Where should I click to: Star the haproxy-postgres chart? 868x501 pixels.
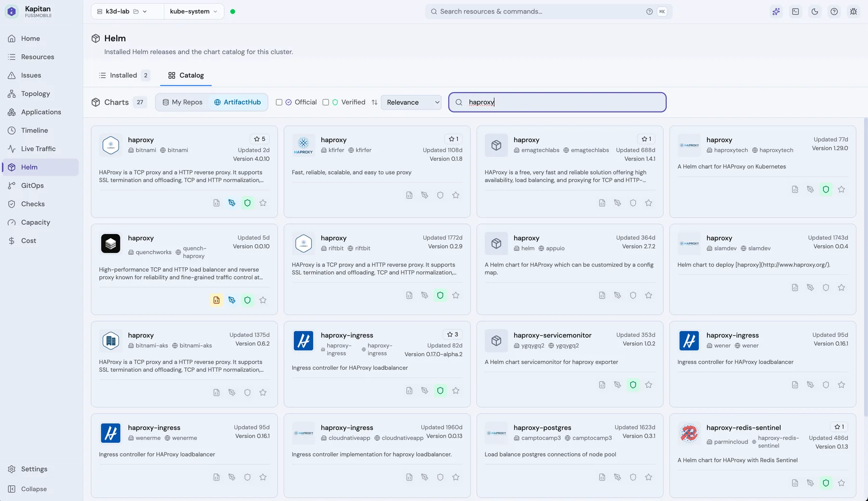[x=649, y=477]
